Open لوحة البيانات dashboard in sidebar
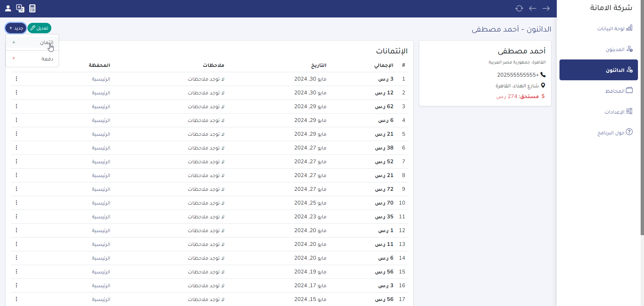The image size is (644, 306). tap(614, 29)
